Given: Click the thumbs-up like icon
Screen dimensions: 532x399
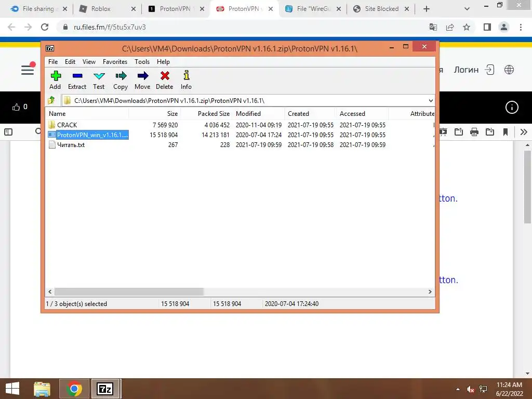Looking at the screenshot, I should tap(16, 107).
